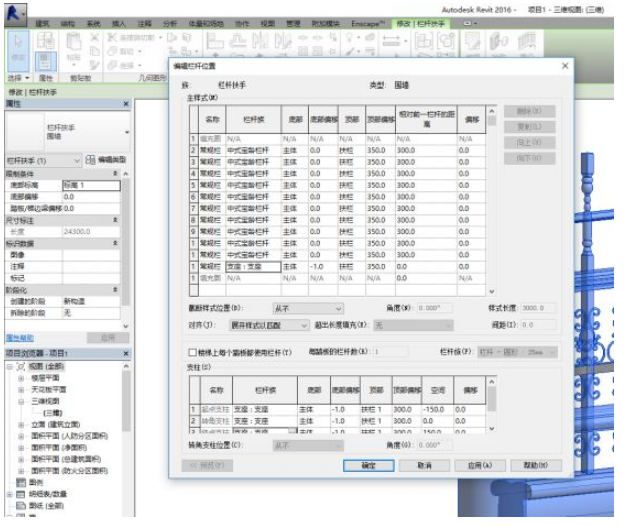Expand the Elevations tree node
Viewport: 626px width, 526px height.
(21, 424)
